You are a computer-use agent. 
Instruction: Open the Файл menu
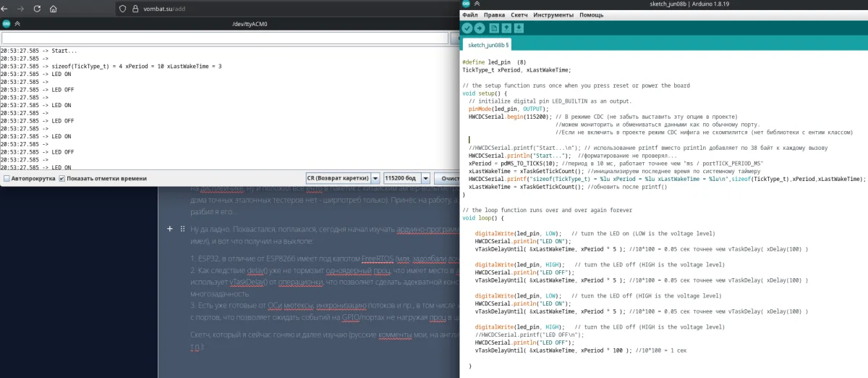coord(469,14)
